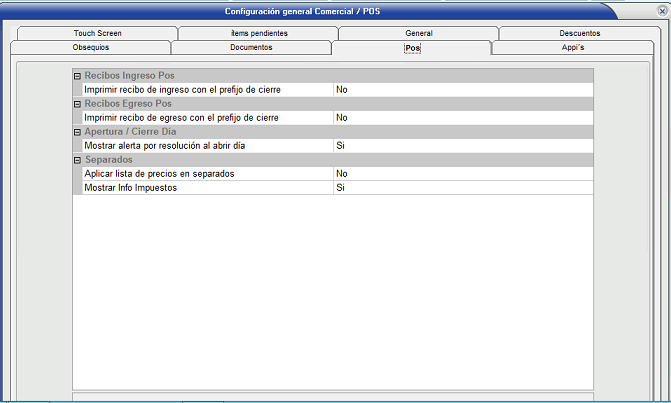
Task: Switch to the Documentos tab
Action: (x=251, y=47)
